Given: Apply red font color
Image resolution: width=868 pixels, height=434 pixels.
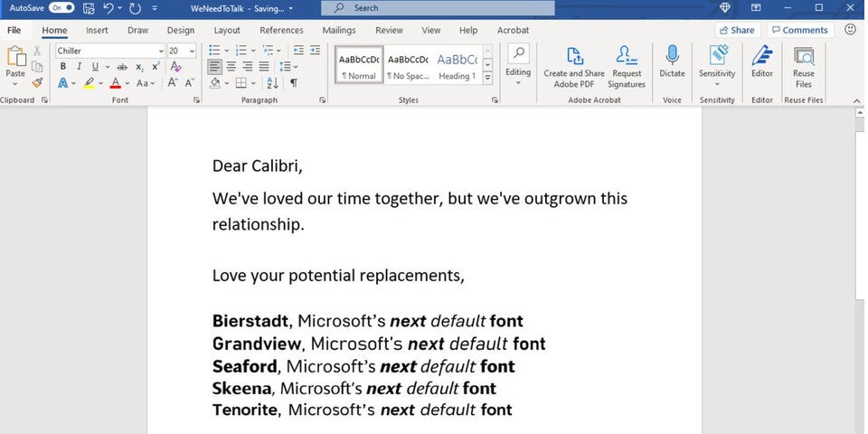Looking at the screenshot, I should [x=115, y=83].
